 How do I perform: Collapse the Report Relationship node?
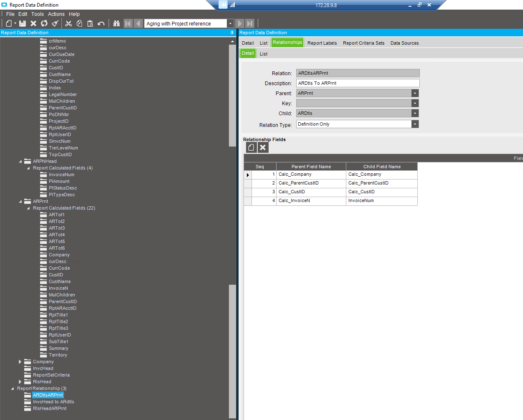point(13,388)
